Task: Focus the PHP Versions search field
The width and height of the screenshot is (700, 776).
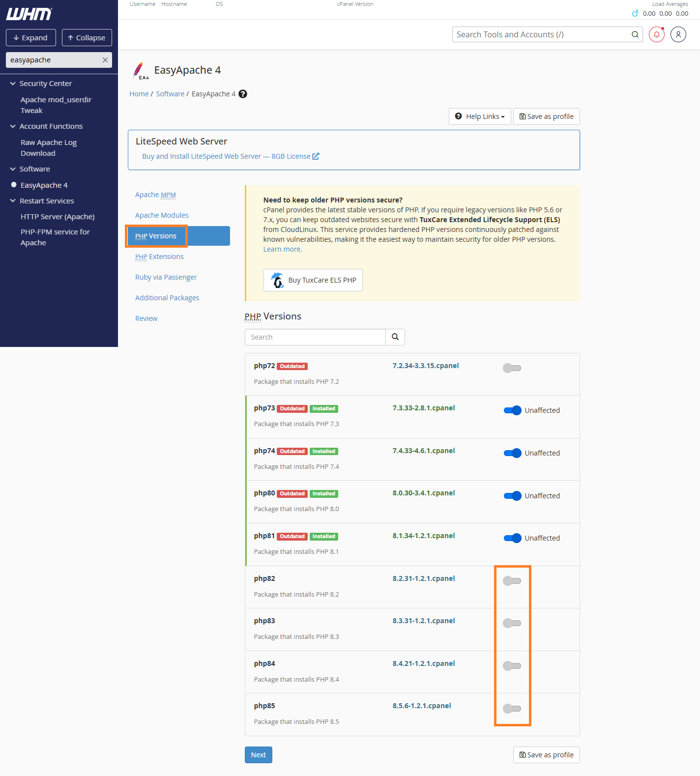Action: pyautogui.click(x=315, y=337)
